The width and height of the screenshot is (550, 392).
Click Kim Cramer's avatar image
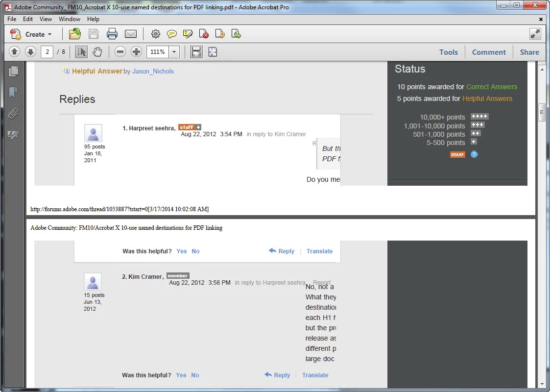(x=93, y=281)
